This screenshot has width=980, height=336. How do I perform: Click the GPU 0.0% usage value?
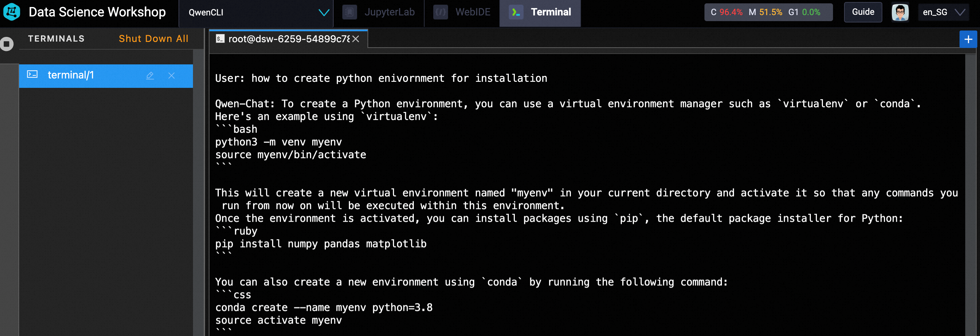pos(811,12)
